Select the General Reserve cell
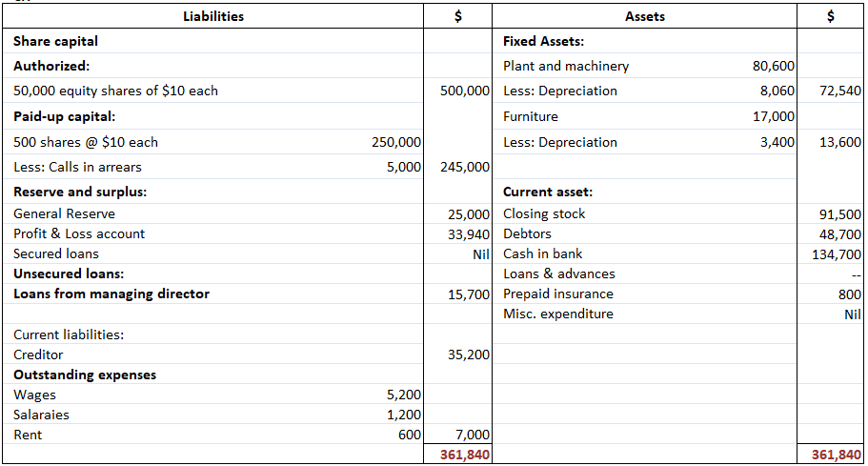Viewport: 868px width, 466px height. (65, 214)
